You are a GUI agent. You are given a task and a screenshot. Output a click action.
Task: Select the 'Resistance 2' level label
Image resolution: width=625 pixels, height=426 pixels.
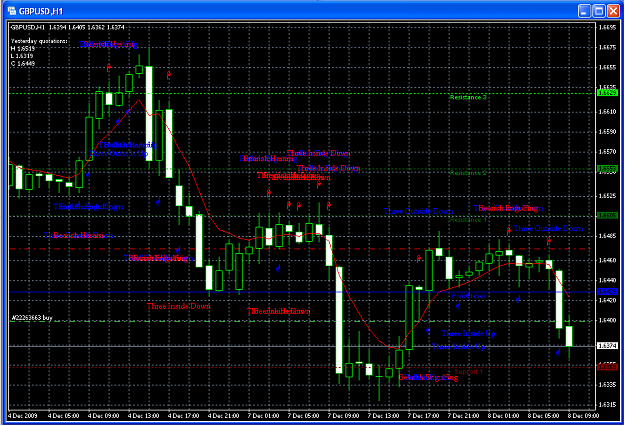pos(468,173)
